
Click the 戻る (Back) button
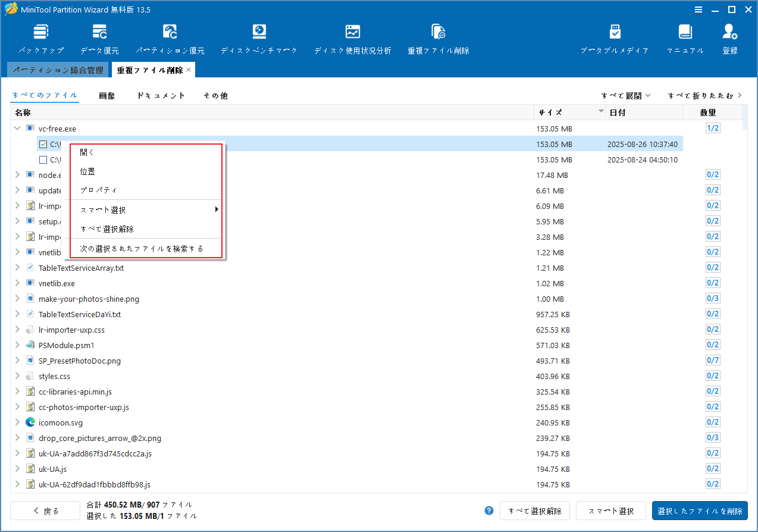click(x=45, y=511)
